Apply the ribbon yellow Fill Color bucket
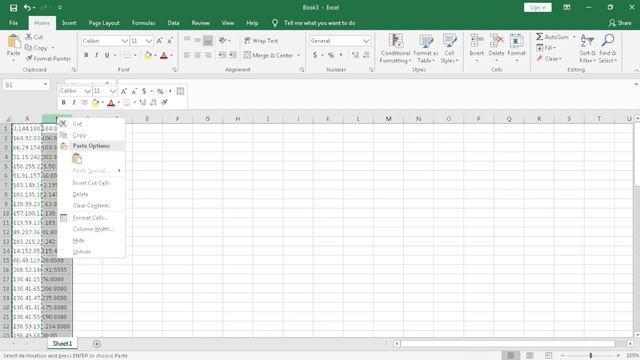 tap(148, 55)
